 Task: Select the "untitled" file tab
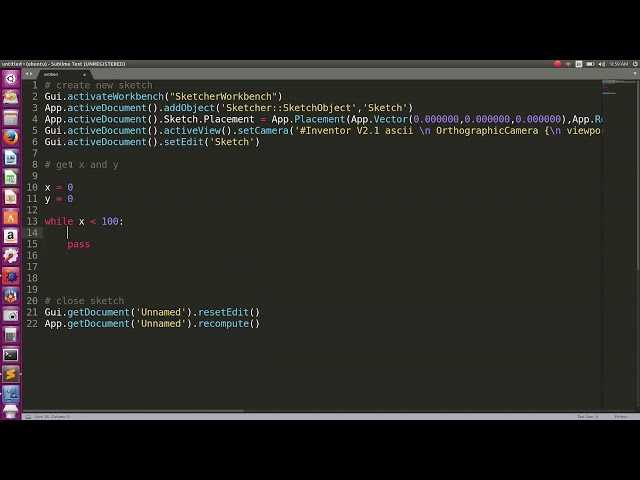[x=52, y=74]
